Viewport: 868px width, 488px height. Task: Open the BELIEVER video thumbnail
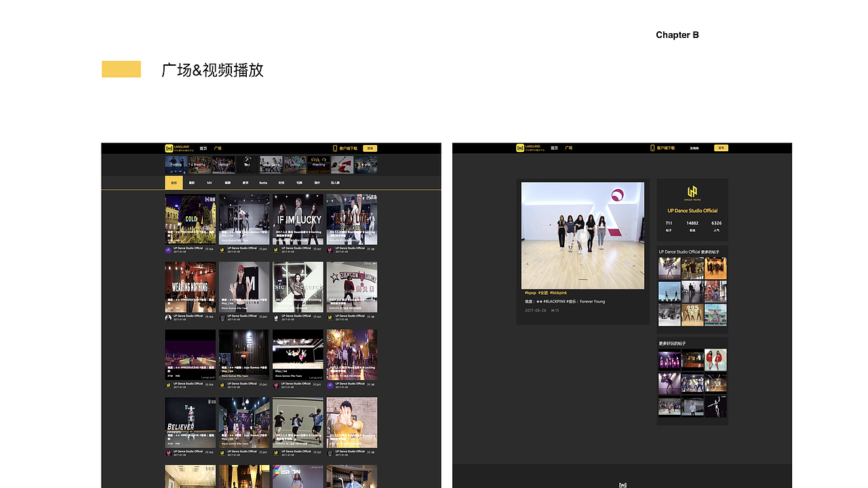click(191, 422)
